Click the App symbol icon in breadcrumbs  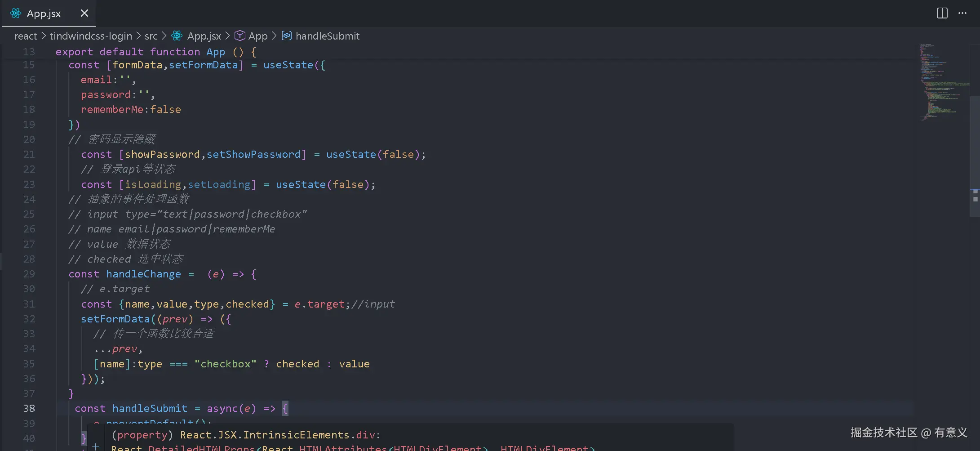(240, 36)
